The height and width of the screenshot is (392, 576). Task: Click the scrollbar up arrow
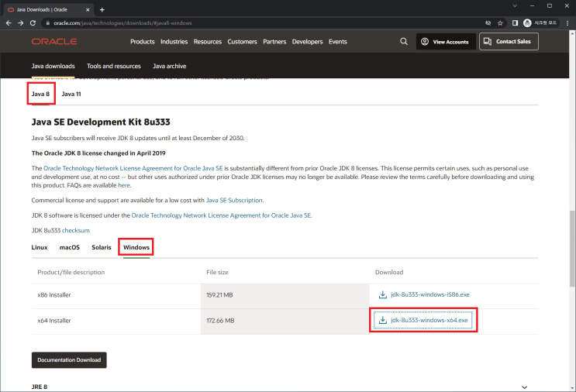point(572,33)
